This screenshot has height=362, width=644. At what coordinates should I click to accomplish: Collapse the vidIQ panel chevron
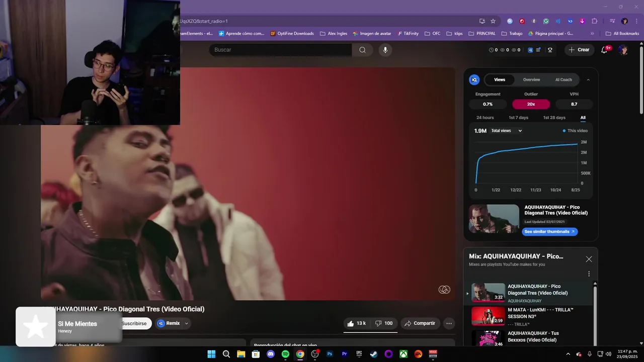tap(588, 79)
